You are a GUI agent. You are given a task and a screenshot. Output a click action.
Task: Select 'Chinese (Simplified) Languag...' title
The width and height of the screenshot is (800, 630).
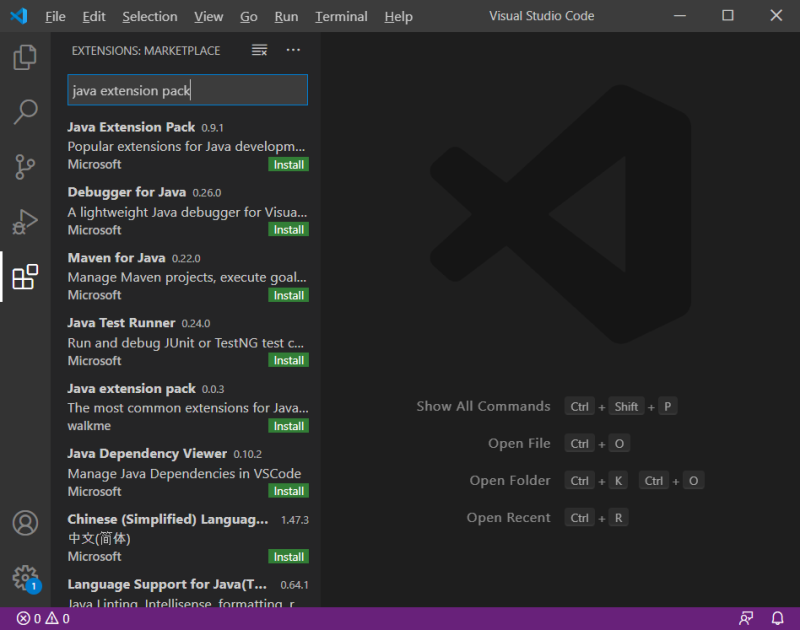click(168, 519)
